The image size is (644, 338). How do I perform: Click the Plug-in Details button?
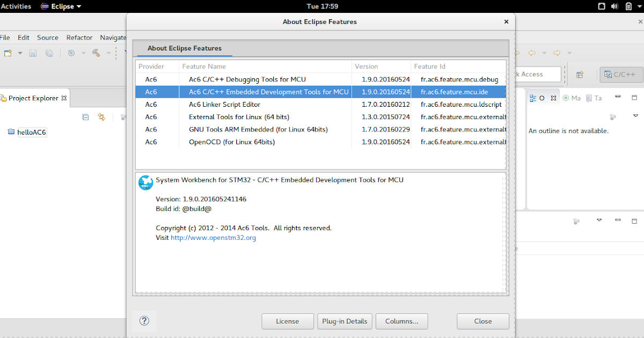[x=345, y=321]
